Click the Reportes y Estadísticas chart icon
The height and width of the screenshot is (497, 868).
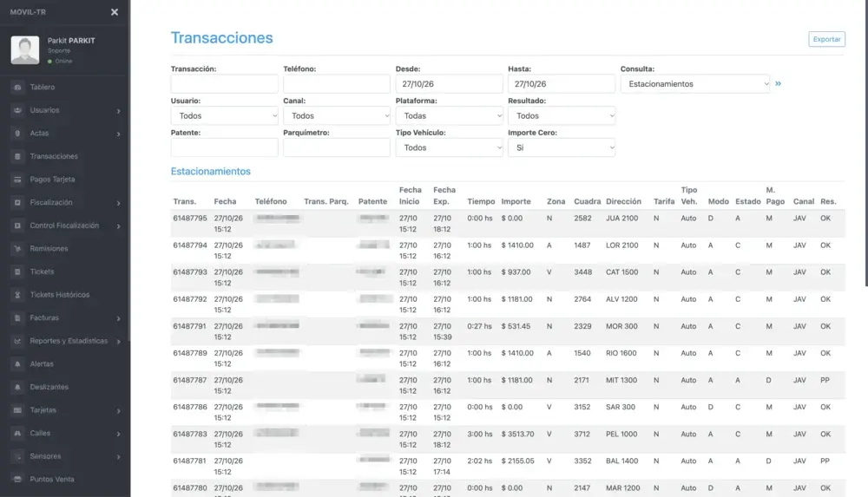click(17, 341)
